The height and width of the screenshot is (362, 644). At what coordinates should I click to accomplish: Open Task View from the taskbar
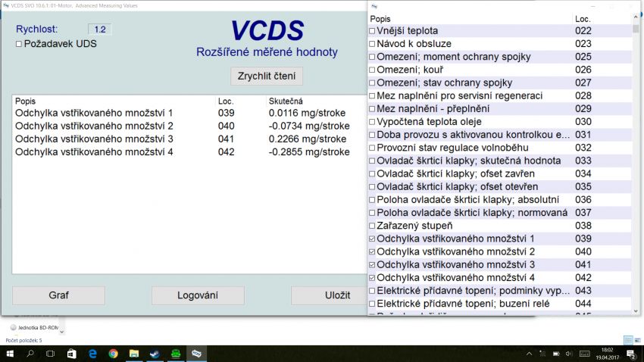(51, 353)
